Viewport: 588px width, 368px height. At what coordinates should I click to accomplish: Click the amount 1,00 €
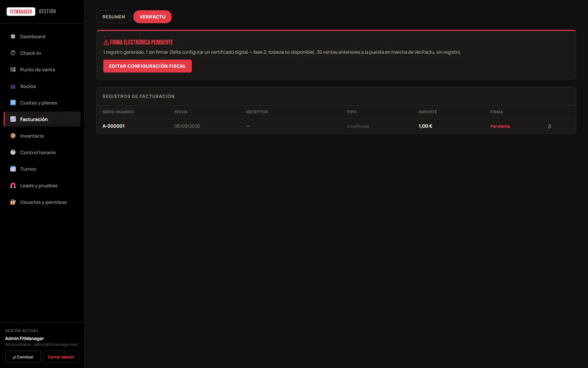(425, 126)
